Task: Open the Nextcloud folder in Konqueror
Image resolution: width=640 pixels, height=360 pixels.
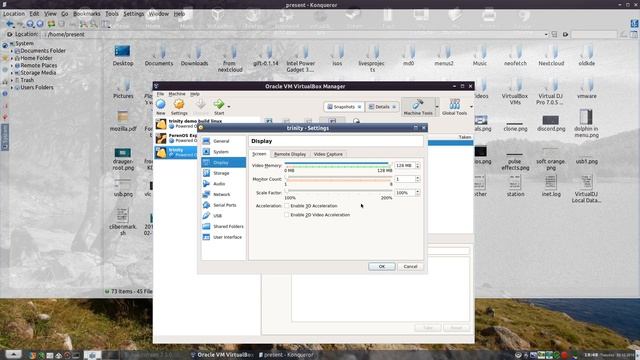Action: [551, 56]
